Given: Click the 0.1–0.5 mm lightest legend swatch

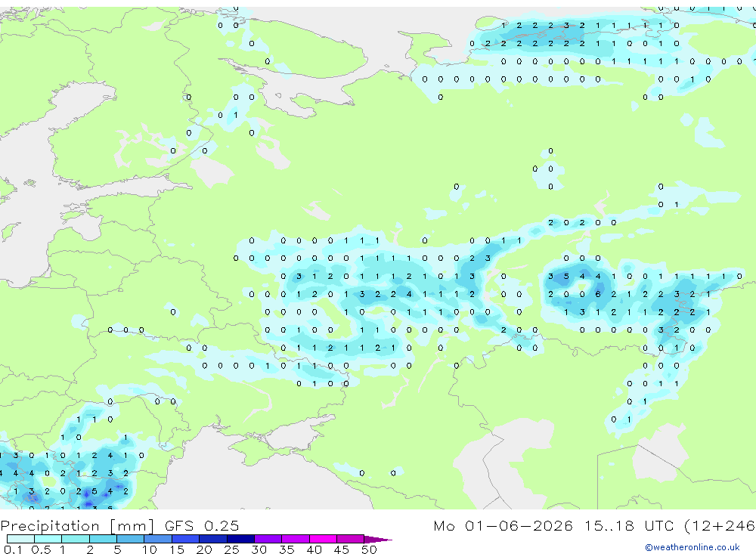Looking at the screenshot, I should tap(20, 539).
